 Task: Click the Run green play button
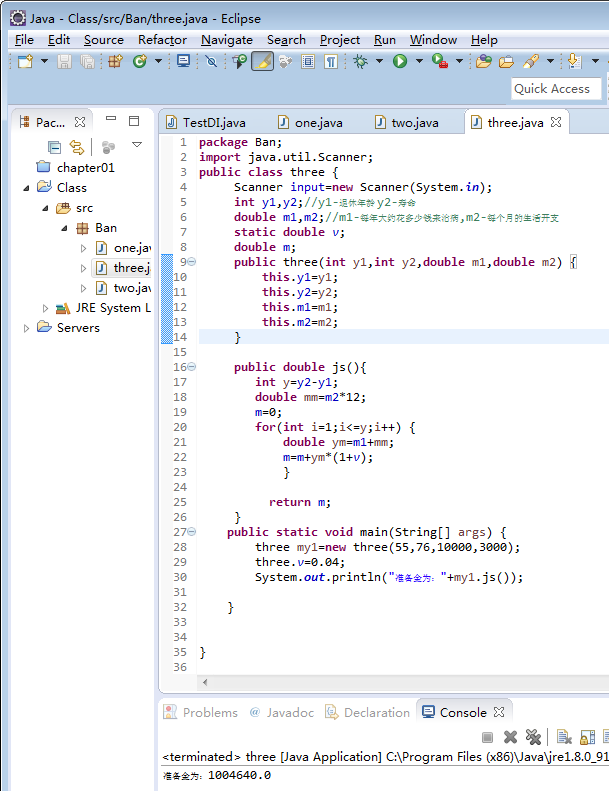coord(400,62)
